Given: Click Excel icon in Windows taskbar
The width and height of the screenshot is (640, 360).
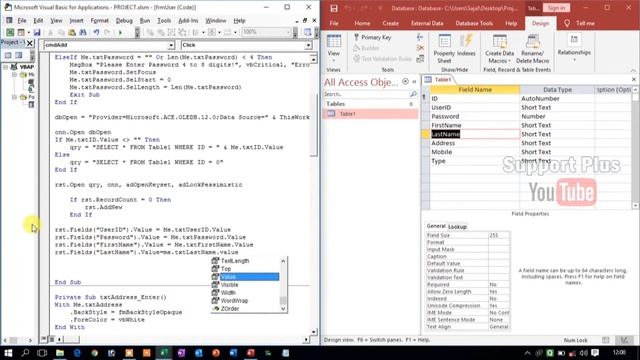Looking at the screenshot, I should [x=164, y=353].
